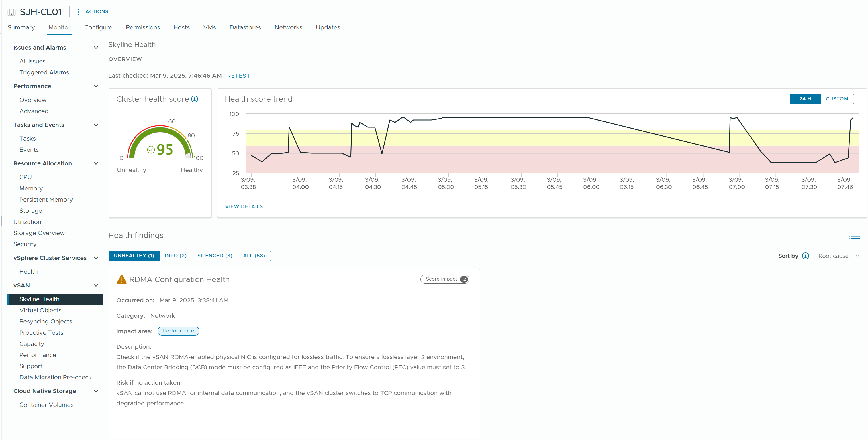The width and height of the screenshot is (868, 440).
Task: Click the green checkmark icon next to 95
Action: (151, 150)
